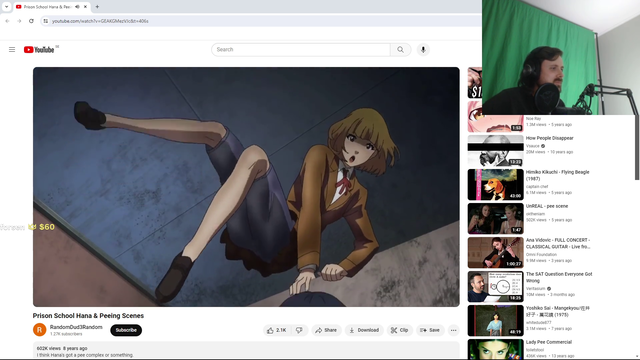
Task: Open The SAT Question Everyone Got Wrong thumbnail
Action: coord(496,287)
